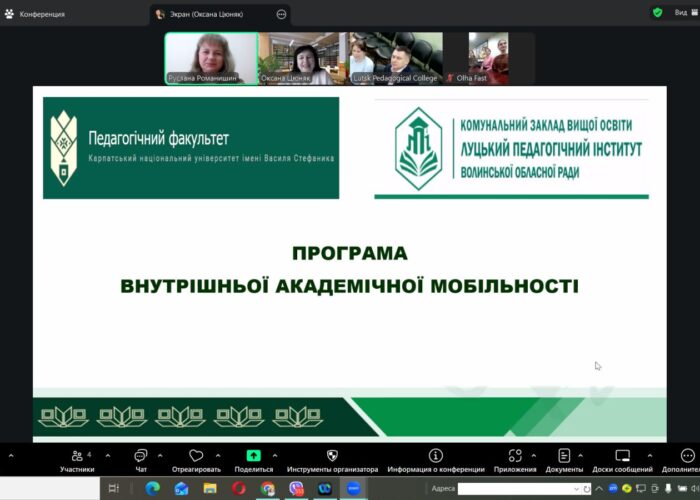Open Доски сообщений whiteboards
Viewport: 700px width, 500px height.
(x=621, y=456)
